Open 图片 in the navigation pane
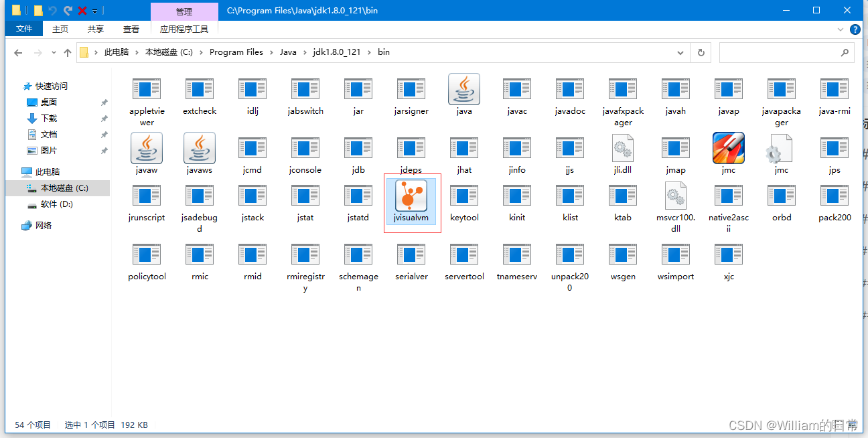Screen dimensions: 868x438 pyautogui.click(x=49, y=151)
